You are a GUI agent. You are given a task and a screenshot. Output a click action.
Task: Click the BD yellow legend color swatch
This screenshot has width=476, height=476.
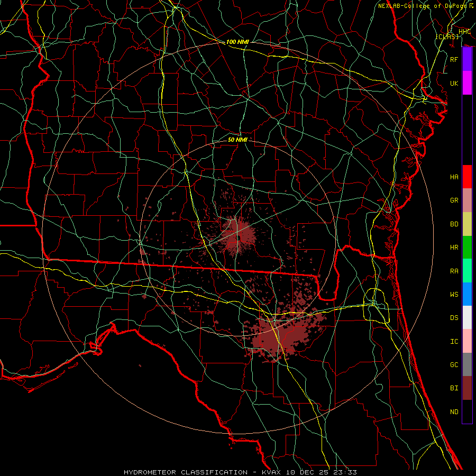[x=467, y=224]
